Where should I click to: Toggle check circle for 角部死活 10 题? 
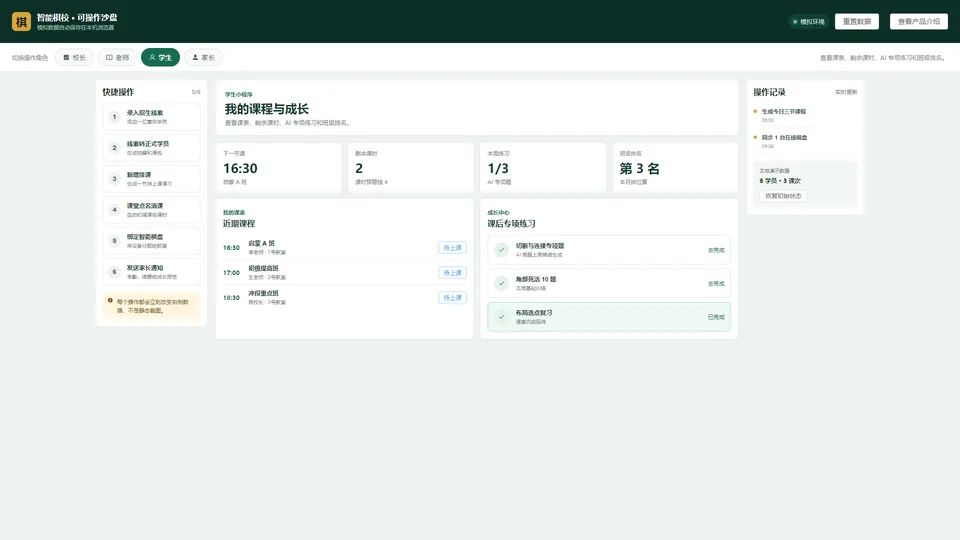[501, 283]
